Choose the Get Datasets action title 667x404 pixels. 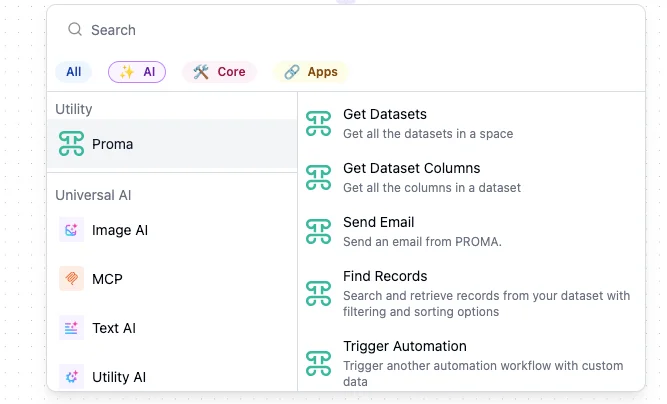pyautogui.click(x=385, y=115)
